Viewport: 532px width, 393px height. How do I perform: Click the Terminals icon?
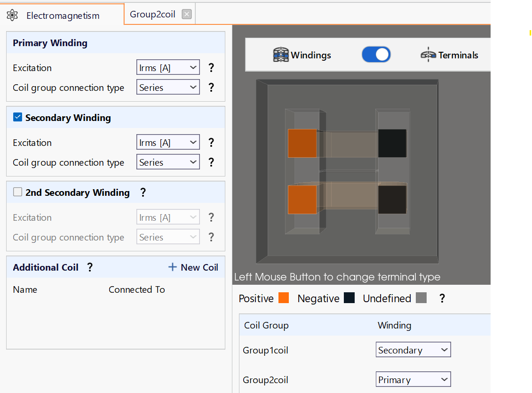click(428, 55)
